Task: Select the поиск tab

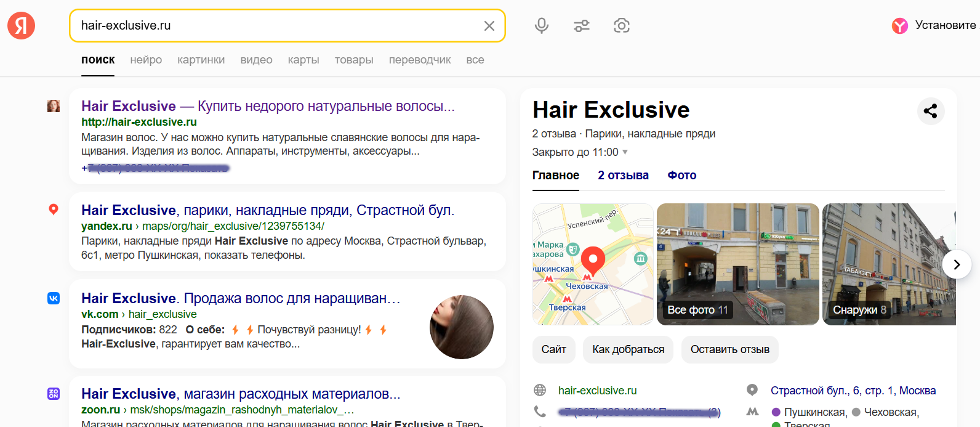Action: click(x=98, y=60)
